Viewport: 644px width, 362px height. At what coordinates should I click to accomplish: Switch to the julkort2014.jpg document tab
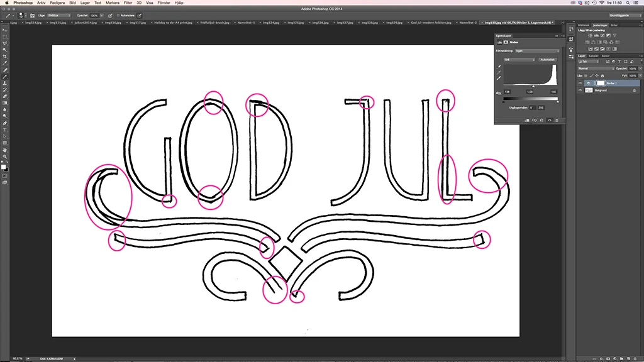[86, 23]
